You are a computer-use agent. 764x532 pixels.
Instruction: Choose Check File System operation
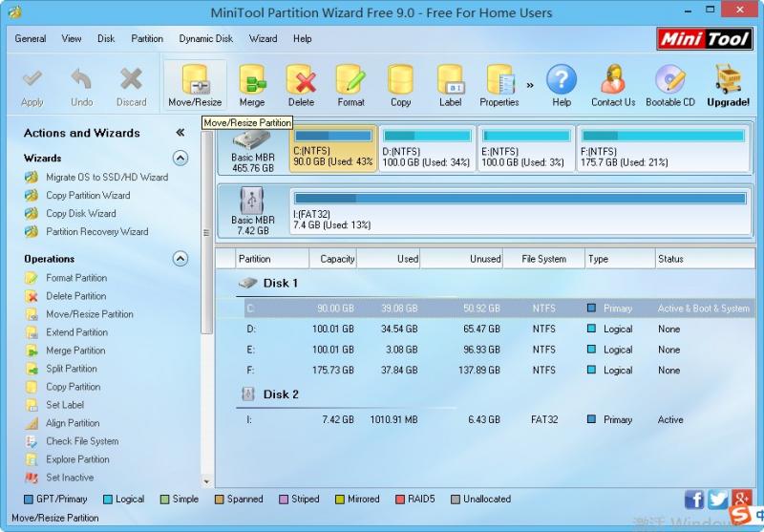pyautogui.click(x=72, y=441)
